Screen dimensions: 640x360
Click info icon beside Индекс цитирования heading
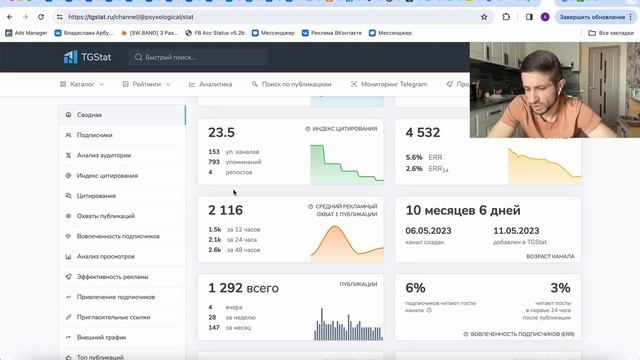(308, 129)
